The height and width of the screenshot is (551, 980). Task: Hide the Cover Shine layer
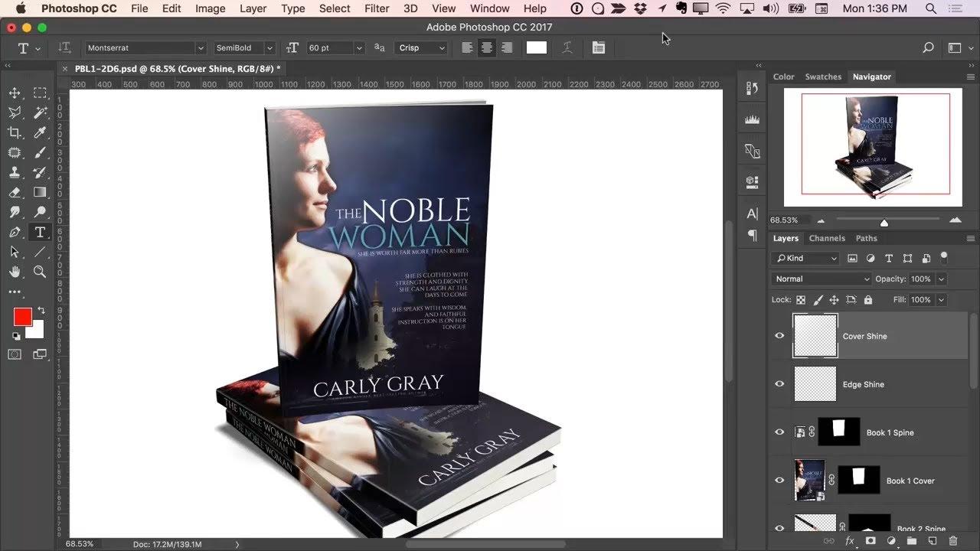(779, 336)
